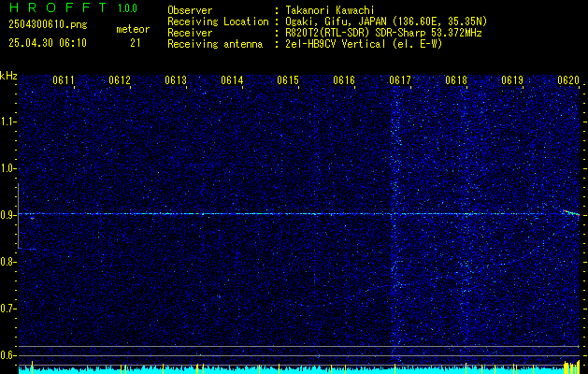Click time marker 0614
This screenshot has width=588, height=374.
click(x=232, y=80)
